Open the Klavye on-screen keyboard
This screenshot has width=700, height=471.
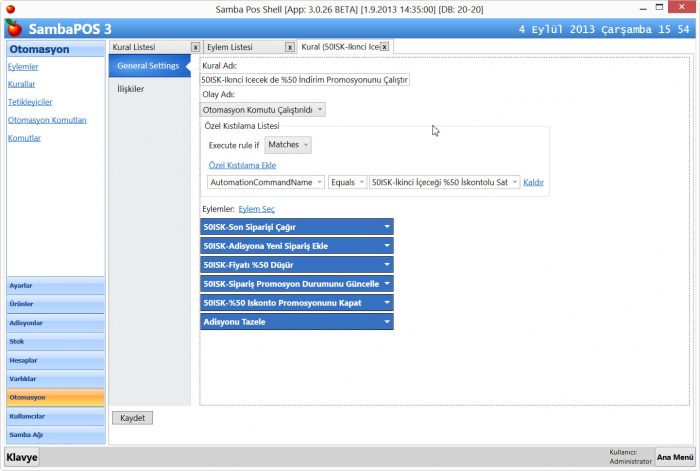pyautogui.click(x=22, y=457)
